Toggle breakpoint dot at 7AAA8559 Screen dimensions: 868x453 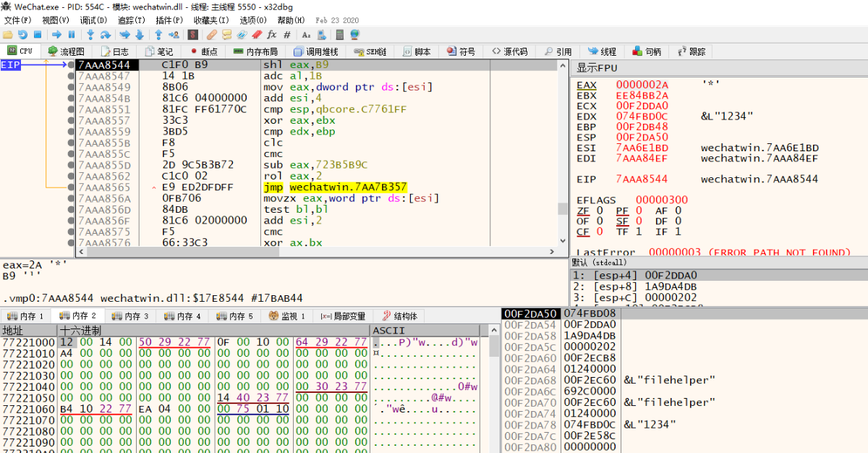click(x=71, y=132)
